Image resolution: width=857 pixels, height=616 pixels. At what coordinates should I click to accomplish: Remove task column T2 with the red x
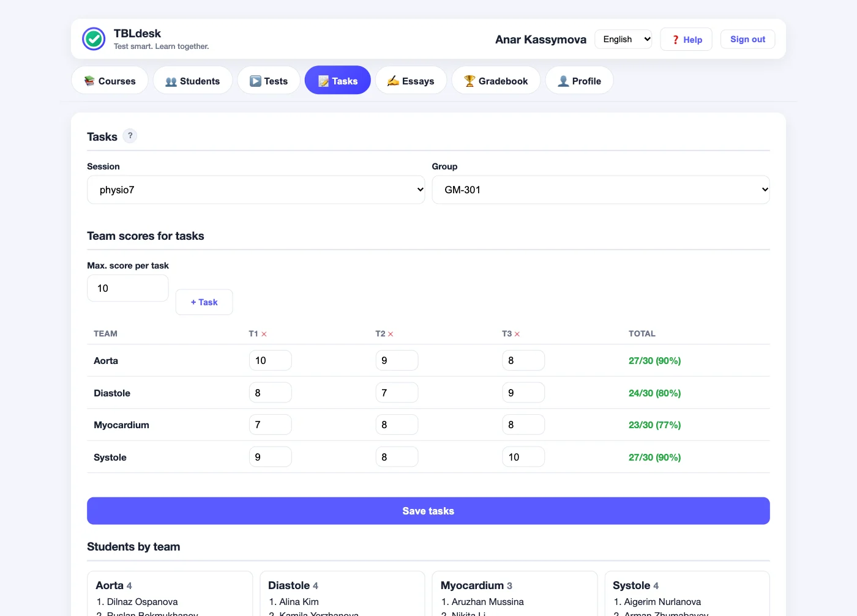tap(391, 334)
